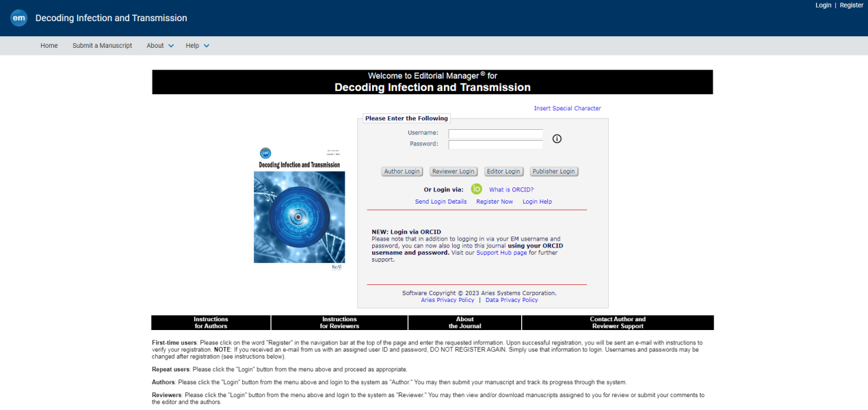
Task: Open Aries Privacy Policy link
Action: [447, 300]
